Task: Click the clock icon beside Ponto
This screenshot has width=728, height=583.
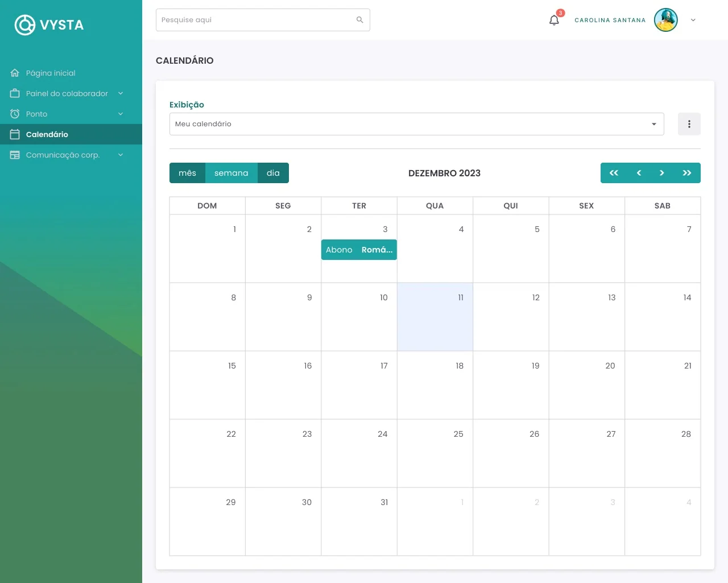Action: [15, 114]
